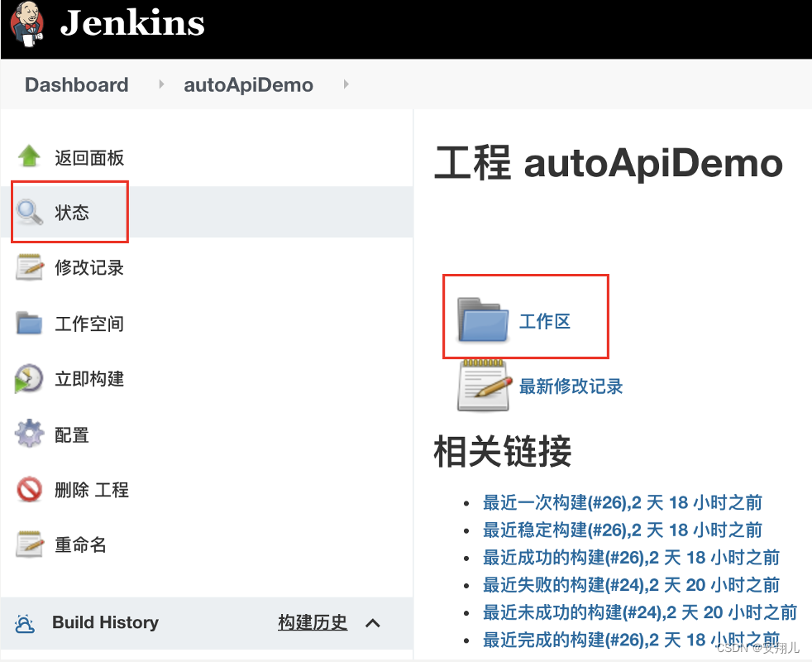
Task: Open 工作空间 in the sidebar
Action: pyautogui.click(x=89, y=324)
